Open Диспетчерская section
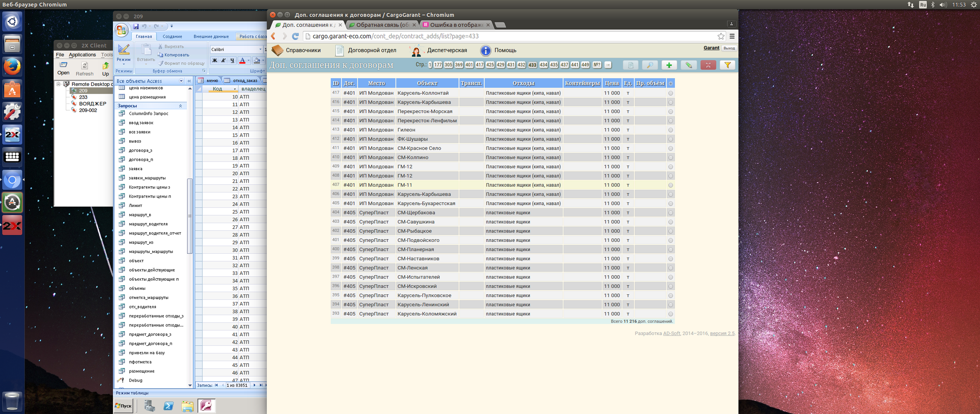980x414 pixels. pos(438,50)
